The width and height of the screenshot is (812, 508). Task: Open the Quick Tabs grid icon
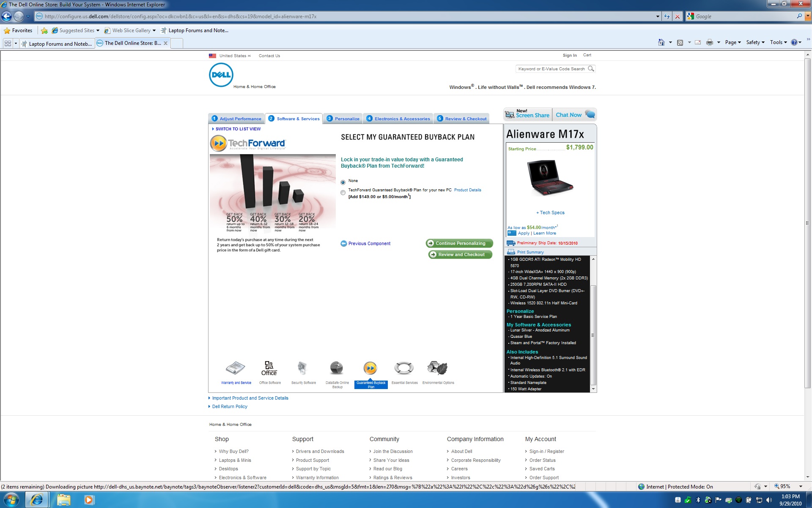(8, 44)
